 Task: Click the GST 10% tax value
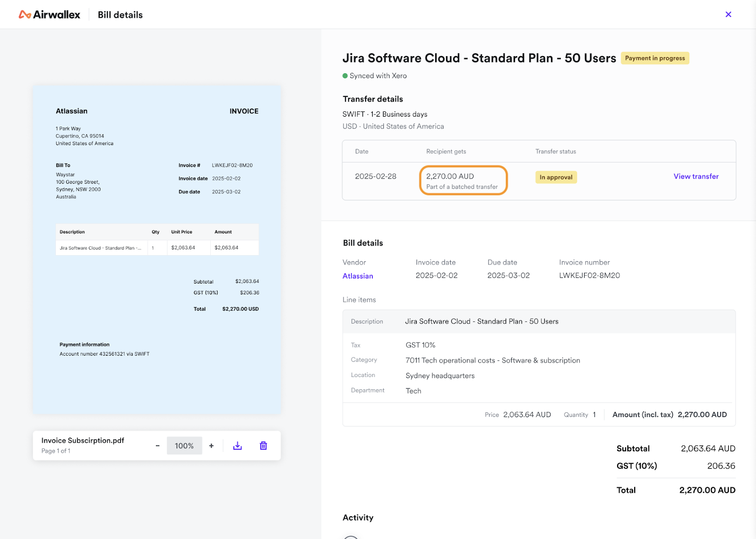coord(421,345)
